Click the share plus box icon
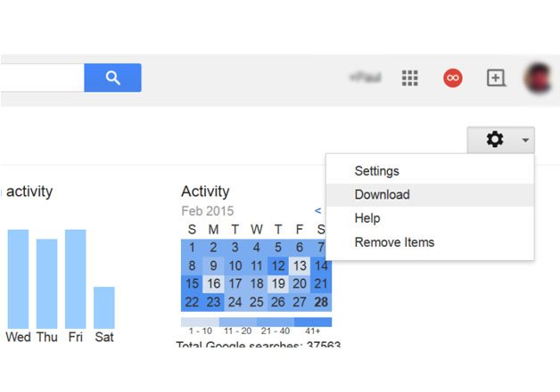 tap(496, 78)
